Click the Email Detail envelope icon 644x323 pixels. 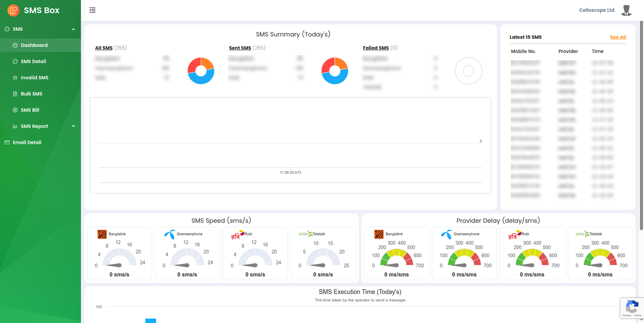click(7, 142)
